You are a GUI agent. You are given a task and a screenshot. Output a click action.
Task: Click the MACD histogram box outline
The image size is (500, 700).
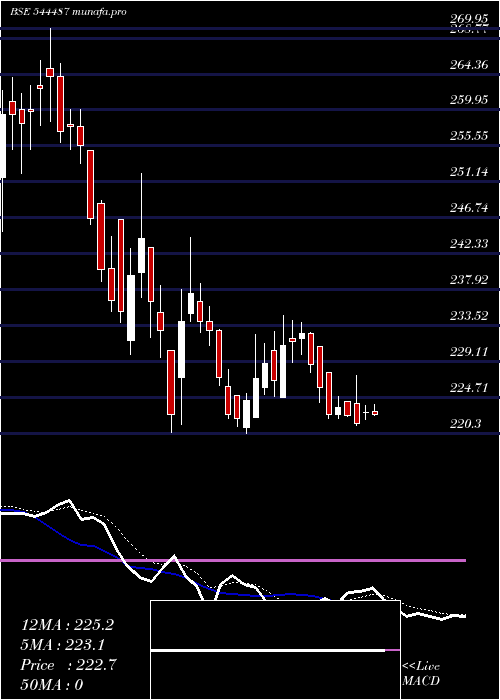[x=275, y=650]
